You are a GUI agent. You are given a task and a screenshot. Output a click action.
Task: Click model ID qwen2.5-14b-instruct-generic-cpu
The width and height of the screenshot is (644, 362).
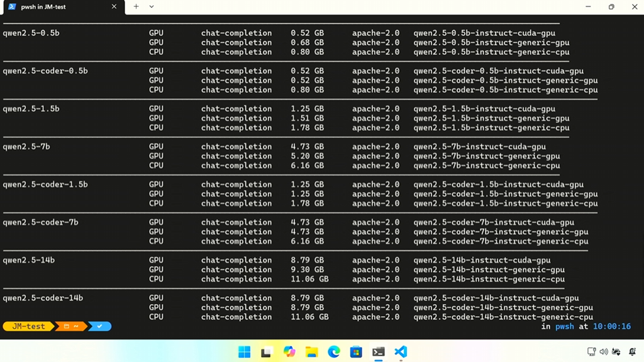pyautogui.click(x=489, y=279)
